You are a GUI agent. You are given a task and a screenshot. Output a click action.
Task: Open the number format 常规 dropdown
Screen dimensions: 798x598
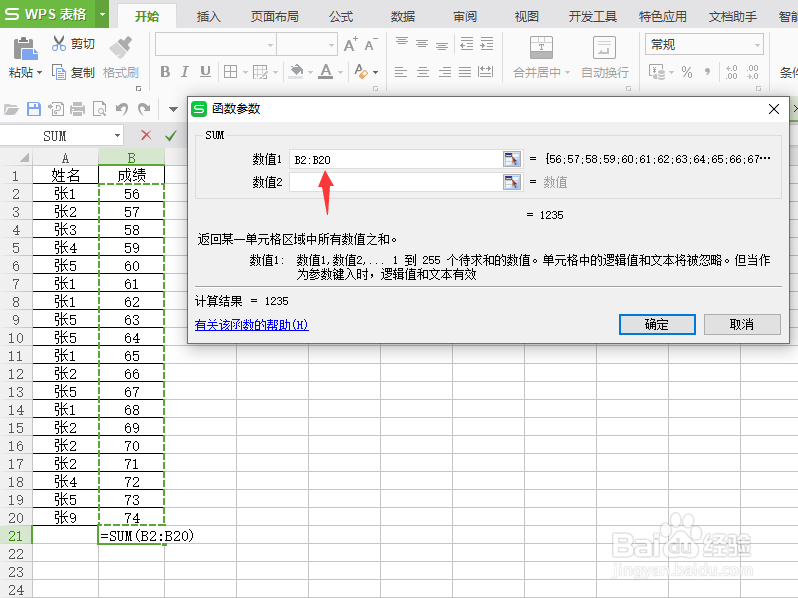click(757, 45)
